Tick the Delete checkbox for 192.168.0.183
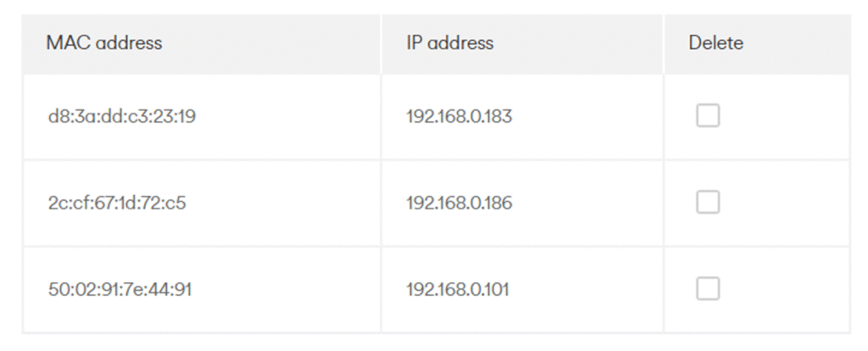The image size is (868, 351). tap(708, 115)
